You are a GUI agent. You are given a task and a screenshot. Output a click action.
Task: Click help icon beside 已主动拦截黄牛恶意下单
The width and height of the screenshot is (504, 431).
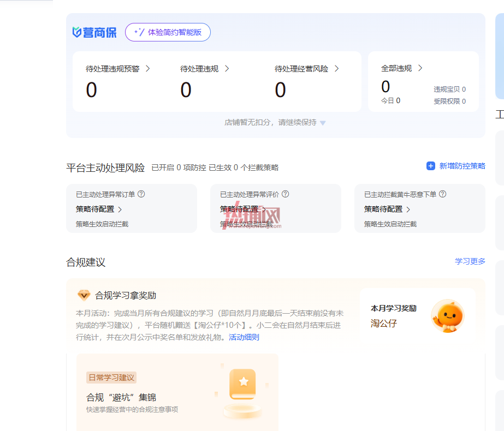click(443, 194)
